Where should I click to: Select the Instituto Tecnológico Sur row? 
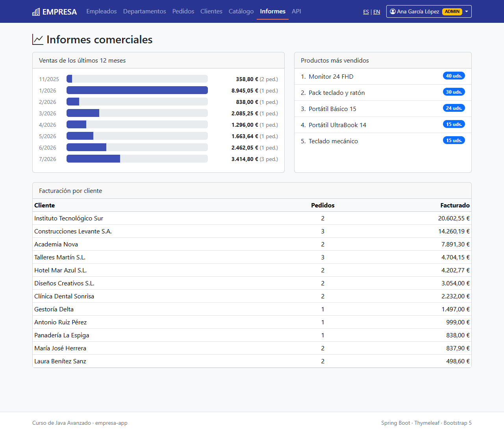click(252, 218)
